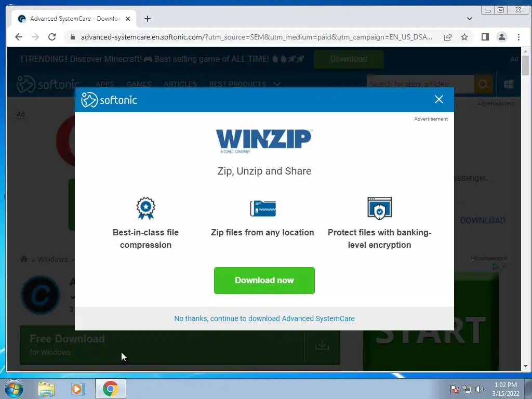Expand BEST PRODUCTS dropdown
This screenshot has height=399, width=532.
point(245,84)
